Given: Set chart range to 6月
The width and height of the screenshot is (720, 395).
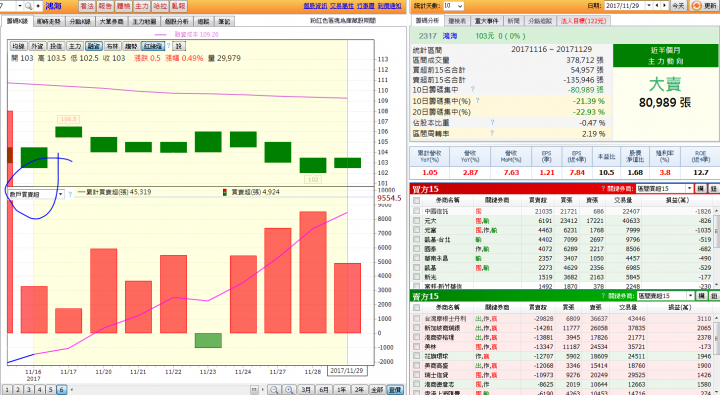Looking at the screenshot, I should tap(324, 389).
